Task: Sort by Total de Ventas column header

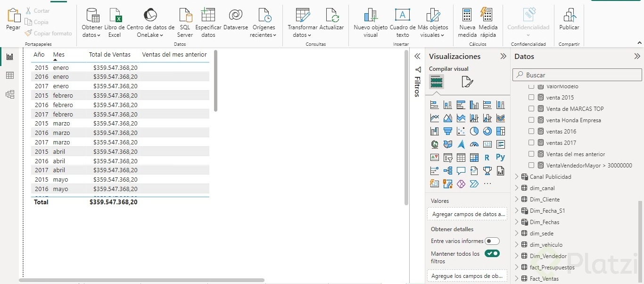Action: coord(110,55)
